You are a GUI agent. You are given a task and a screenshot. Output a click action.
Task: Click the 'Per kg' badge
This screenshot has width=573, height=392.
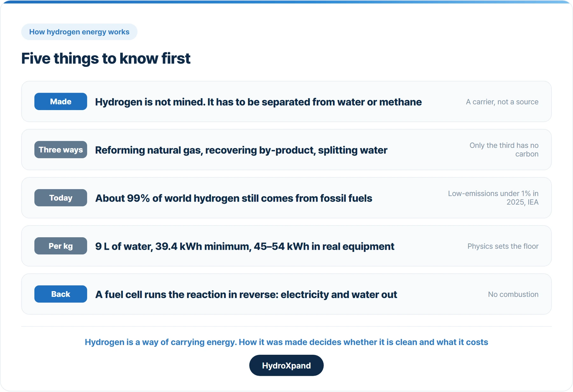pyautogui.click(x=60, y=246)
